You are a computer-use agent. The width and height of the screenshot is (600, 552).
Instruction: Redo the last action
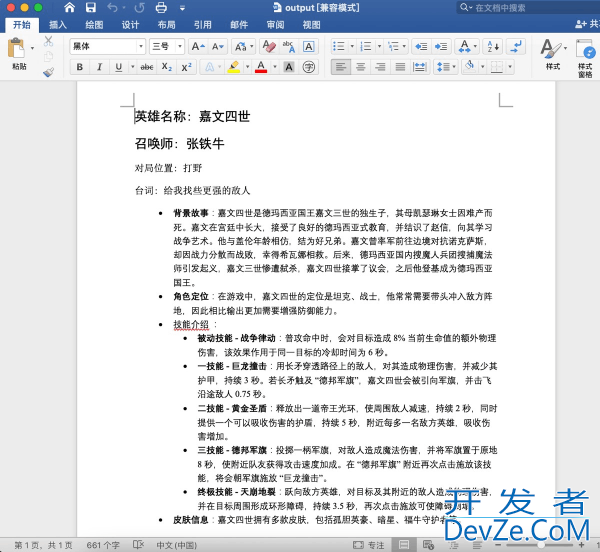click(x=139, y=7)
